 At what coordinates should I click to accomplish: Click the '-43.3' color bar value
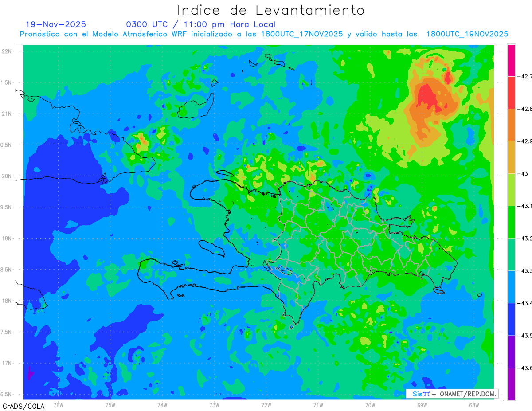click(524, 271)
